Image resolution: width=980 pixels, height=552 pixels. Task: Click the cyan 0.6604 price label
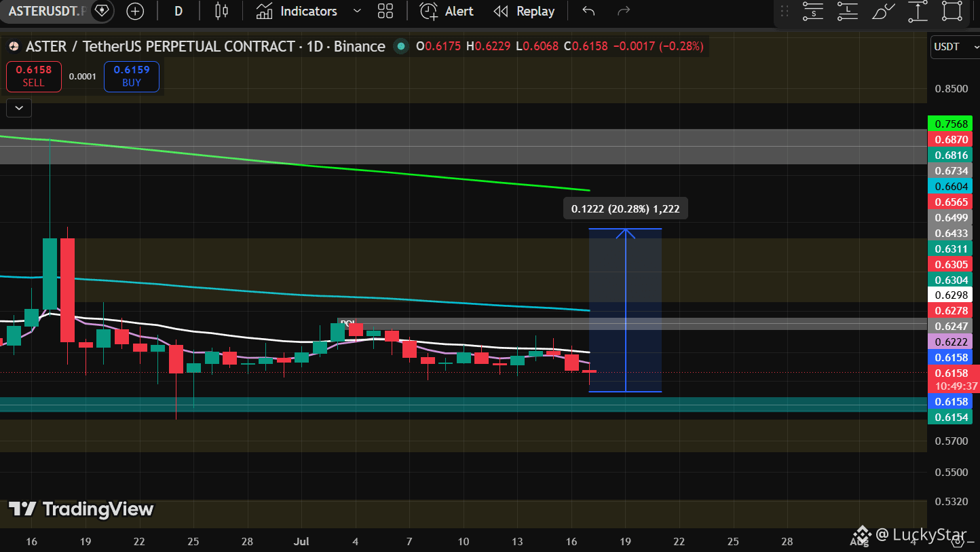click(x=950, y=186)
